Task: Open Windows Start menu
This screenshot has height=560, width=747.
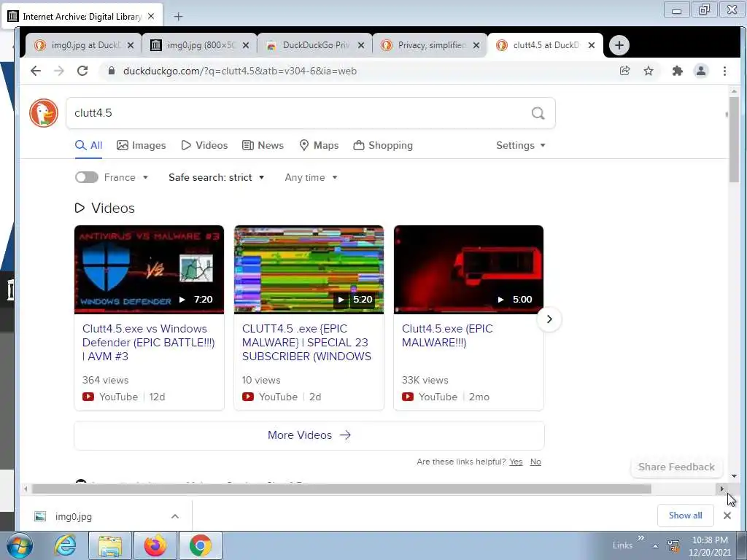Action: click(19, 545)
